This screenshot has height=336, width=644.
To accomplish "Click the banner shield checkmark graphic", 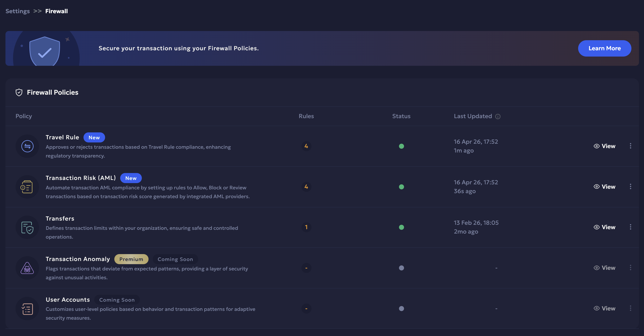I will 45,51.
